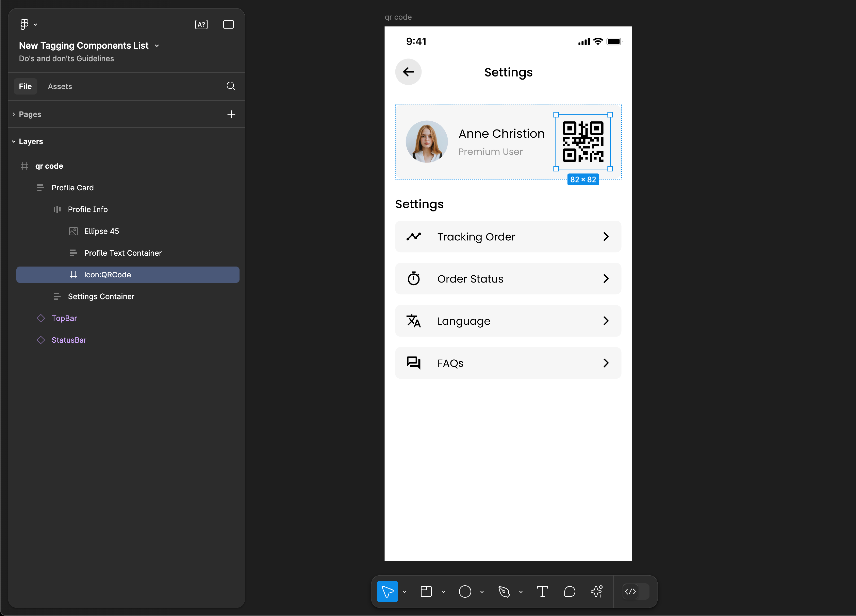Click the missing fonts A? icon

[x=201, y=24]
